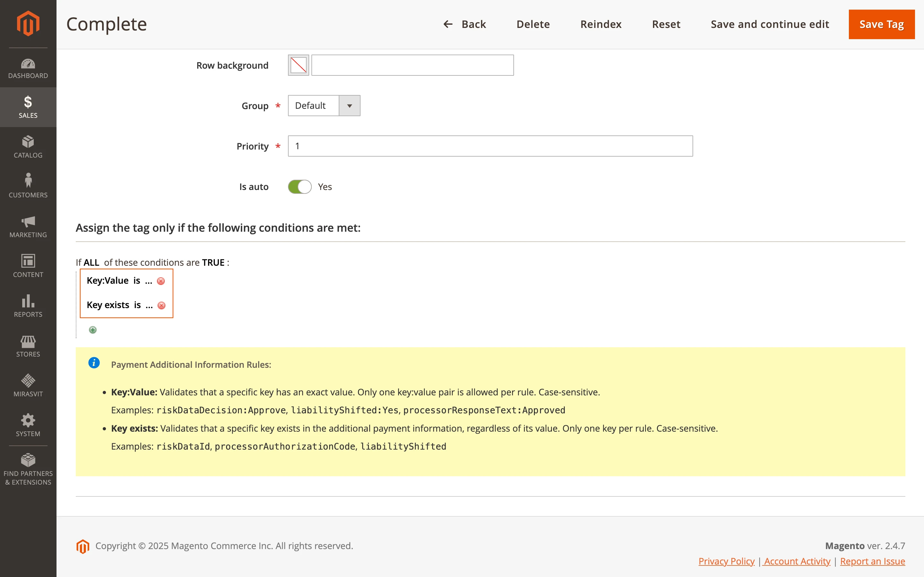Open the Report an Issue link

(873, 561)
